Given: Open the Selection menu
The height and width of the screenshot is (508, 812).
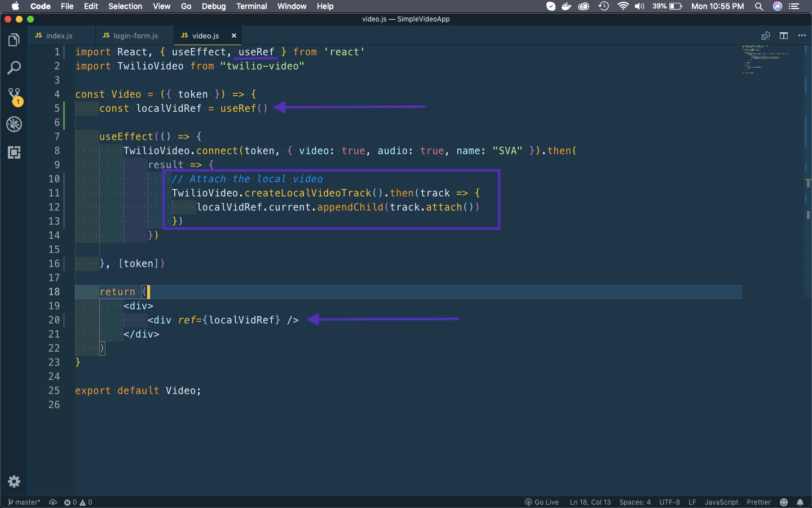Looking at the screenshot, I should pos(125,6).
